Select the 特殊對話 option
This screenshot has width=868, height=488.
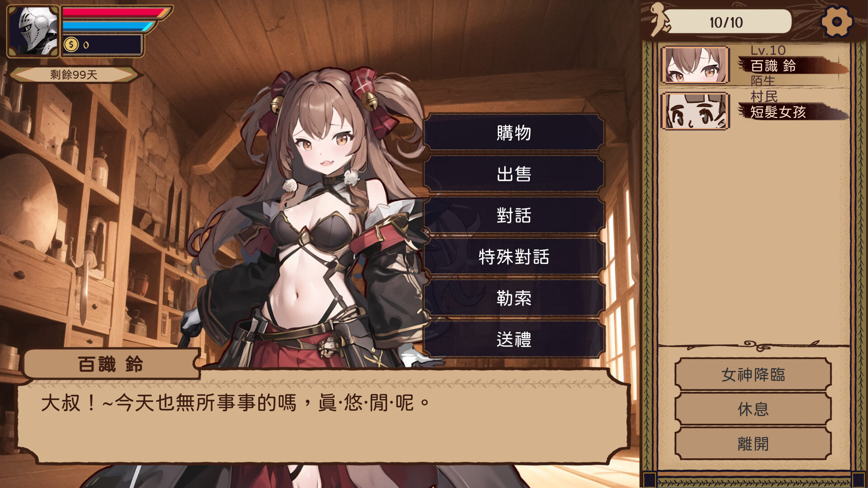[514, 257]
